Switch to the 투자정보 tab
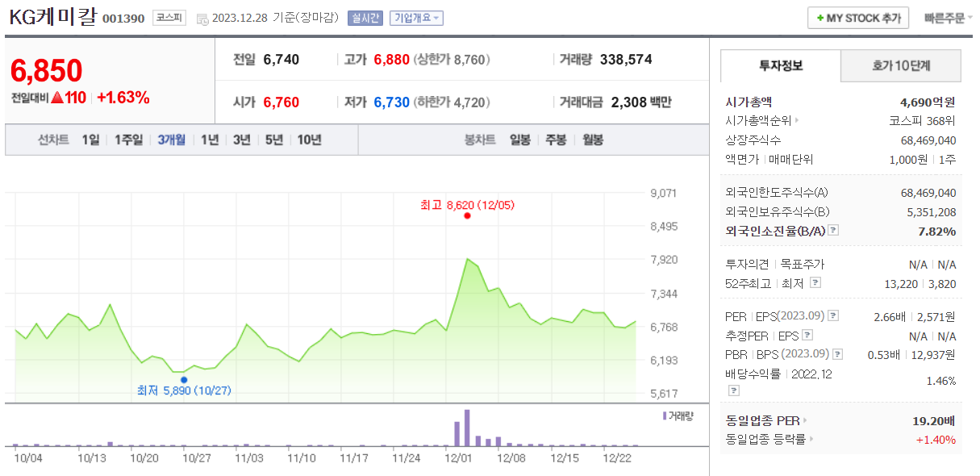The height and width of the screenshot is (476, 980). point(781,65)
